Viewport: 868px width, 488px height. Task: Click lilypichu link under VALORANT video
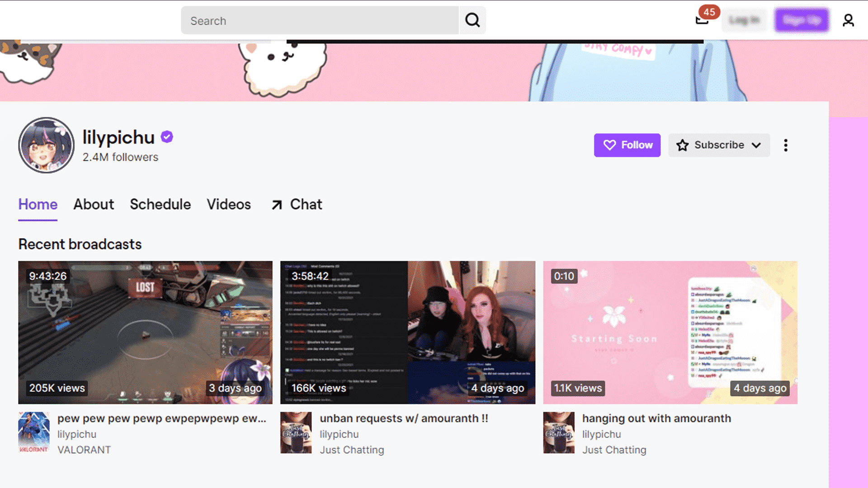tap(77, 434)
